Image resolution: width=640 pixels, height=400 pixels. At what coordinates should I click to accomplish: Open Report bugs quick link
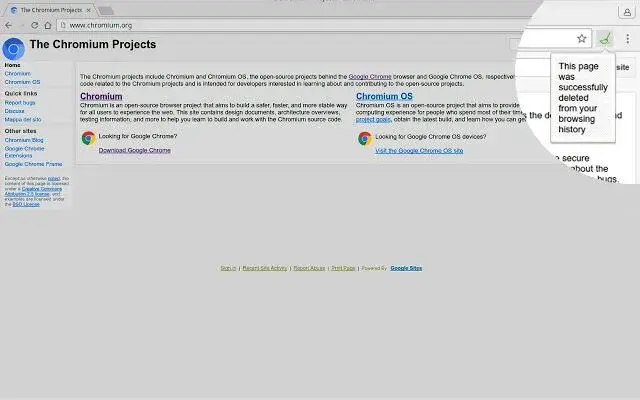coord(20,102)
